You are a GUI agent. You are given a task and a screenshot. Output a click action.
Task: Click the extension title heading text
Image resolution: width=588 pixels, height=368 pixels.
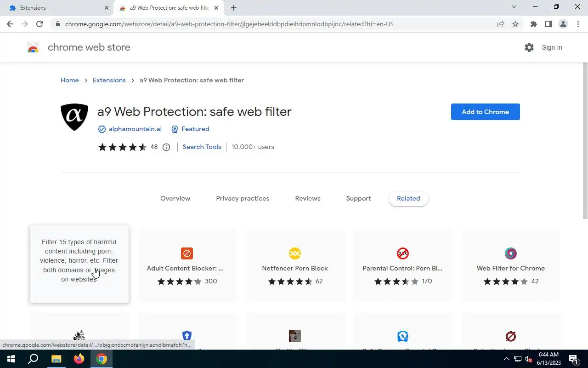click(194, 112)
